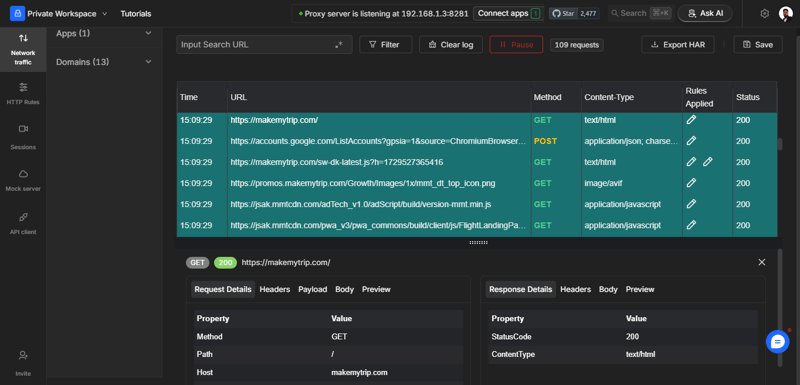Open the HTTP Rules sidebar section
800x385 pixels.
click(x=23, y=94)
